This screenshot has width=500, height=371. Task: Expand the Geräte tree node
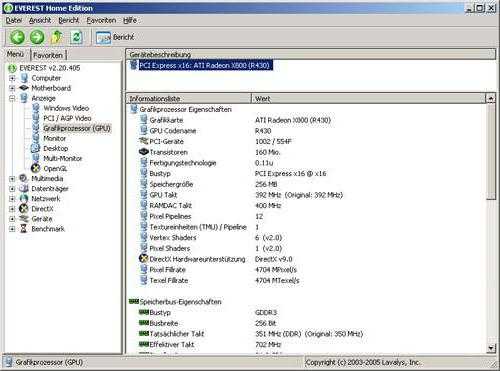pos(12,219)
